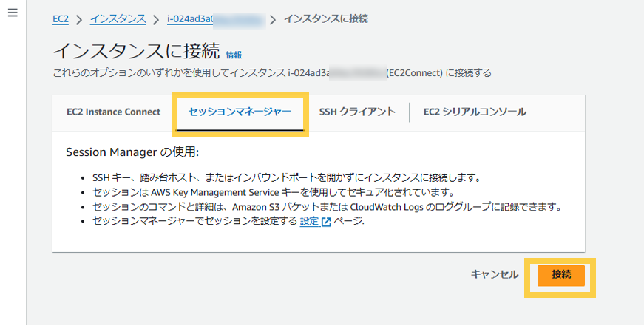The width and height of the screenshot is (644, 326).
Task: Open インスタンス breadcrumb link
Action: [x=118, y=19]
